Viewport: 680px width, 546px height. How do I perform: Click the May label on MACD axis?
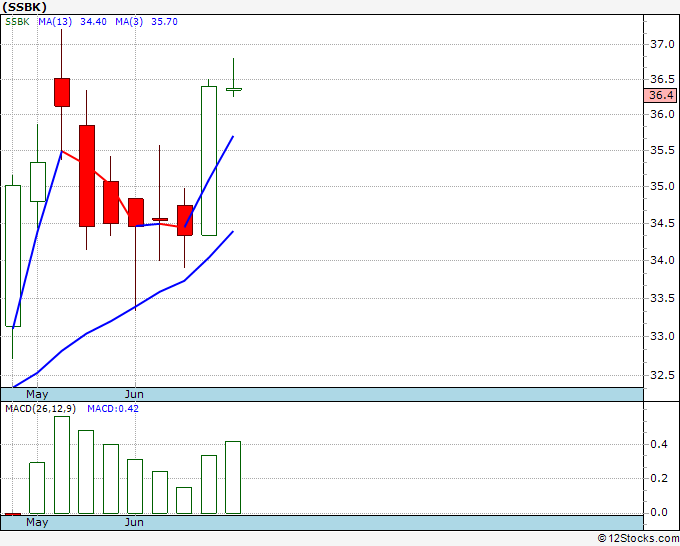click(x=37, y=522)
